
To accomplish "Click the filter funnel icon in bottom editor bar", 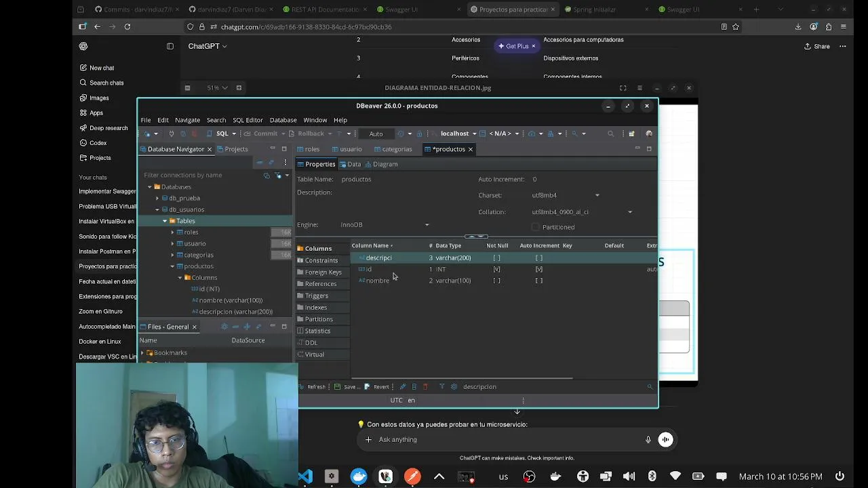I will pyautogui.click(x=441, y=387).
